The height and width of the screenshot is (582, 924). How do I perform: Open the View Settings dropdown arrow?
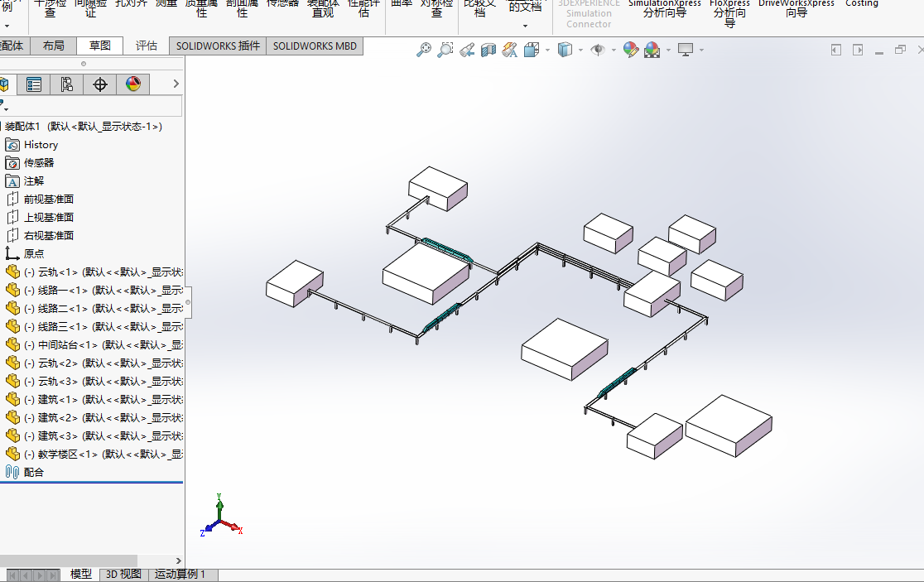[x=701, y=50]
